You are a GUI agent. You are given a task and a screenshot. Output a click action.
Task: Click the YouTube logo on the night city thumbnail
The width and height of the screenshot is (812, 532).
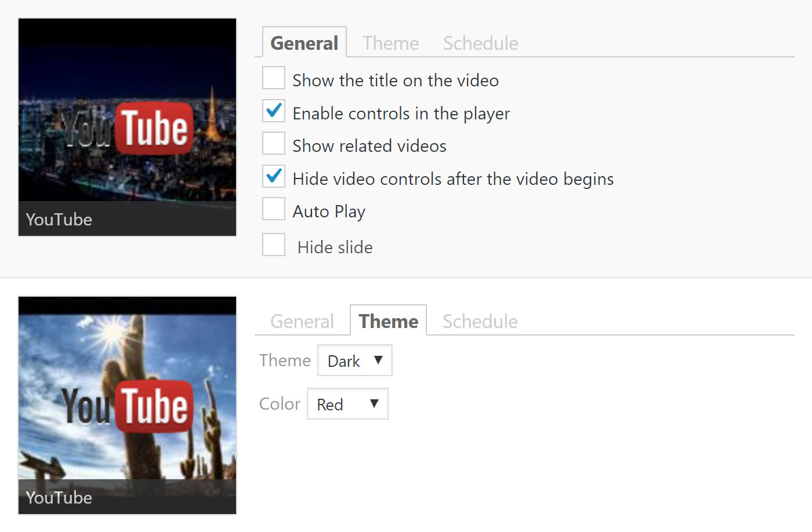click(x=127, y=128)
